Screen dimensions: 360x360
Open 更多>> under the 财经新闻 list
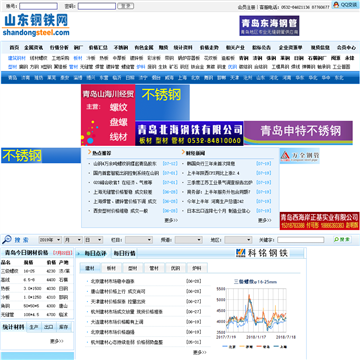click(265, 220)
